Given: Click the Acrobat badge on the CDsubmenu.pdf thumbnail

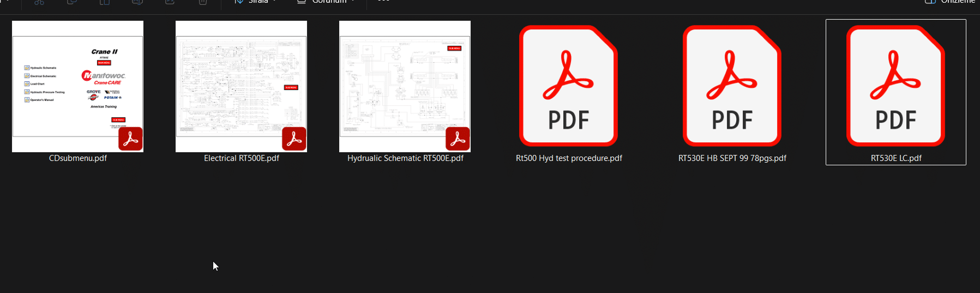Looking at the screenshot, I should point(130,139).
